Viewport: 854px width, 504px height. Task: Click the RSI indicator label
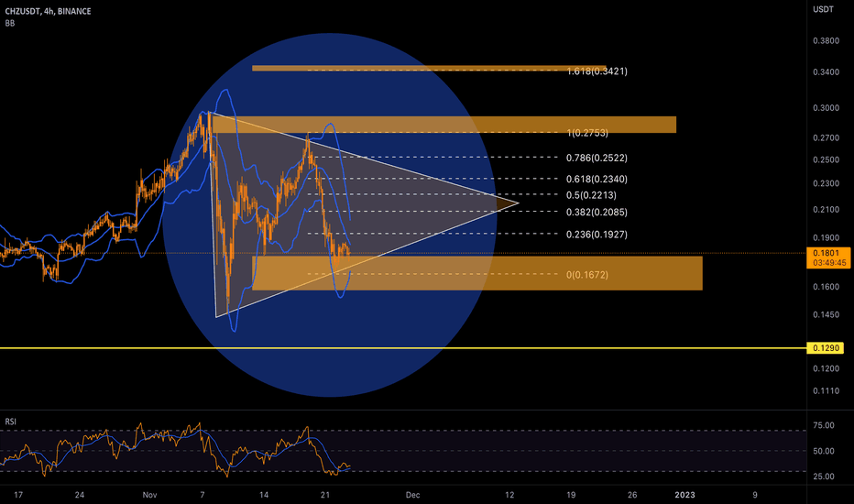(x=10, y=422)
